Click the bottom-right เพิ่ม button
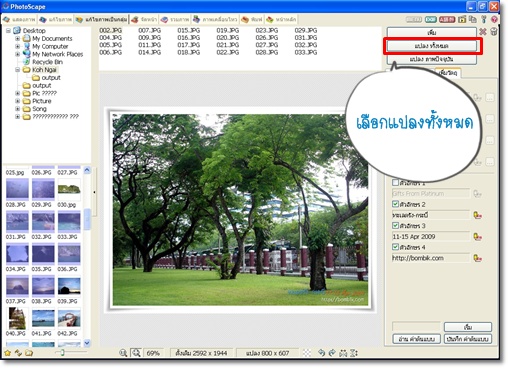 point(468,327)
